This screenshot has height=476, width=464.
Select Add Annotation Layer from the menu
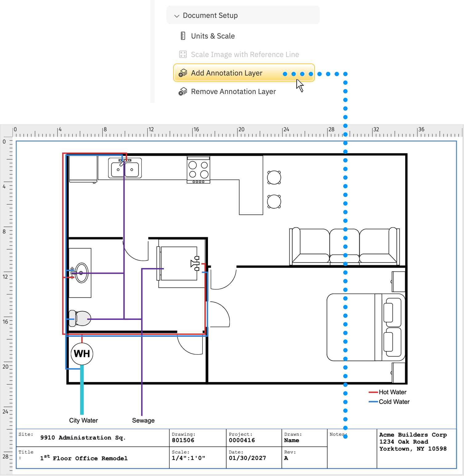point(226,73)
